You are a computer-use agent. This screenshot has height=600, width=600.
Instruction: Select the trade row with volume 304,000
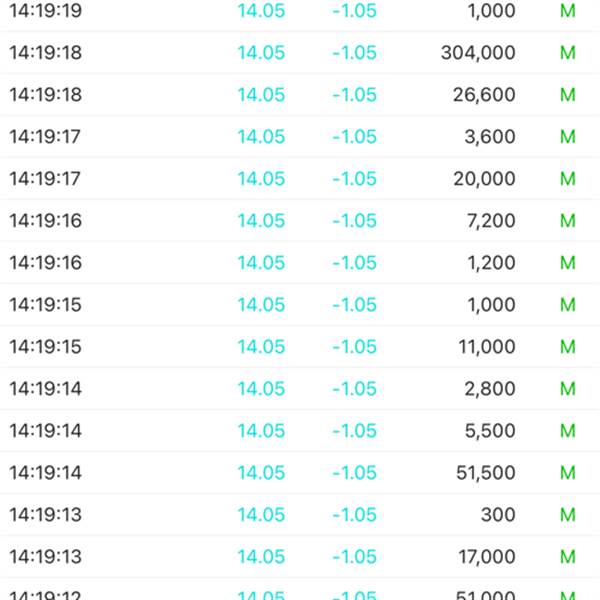(300, 53)
